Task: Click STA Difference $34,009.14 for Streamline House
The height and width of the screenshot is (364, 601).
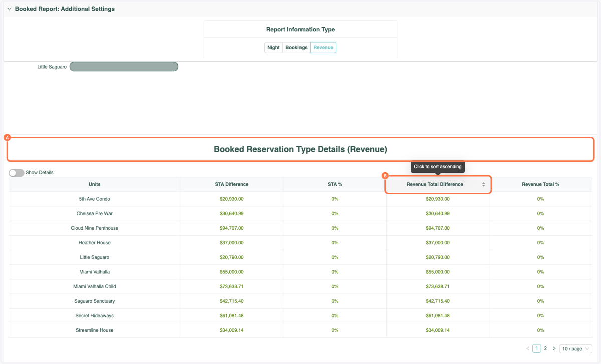Action: pos(232,330)
